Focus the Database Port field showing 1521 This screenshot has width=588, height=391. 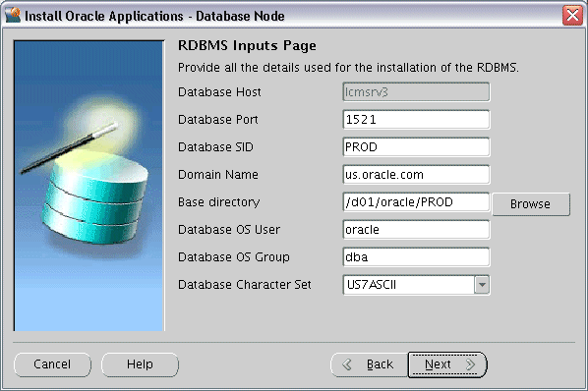(x=416, y=120)
